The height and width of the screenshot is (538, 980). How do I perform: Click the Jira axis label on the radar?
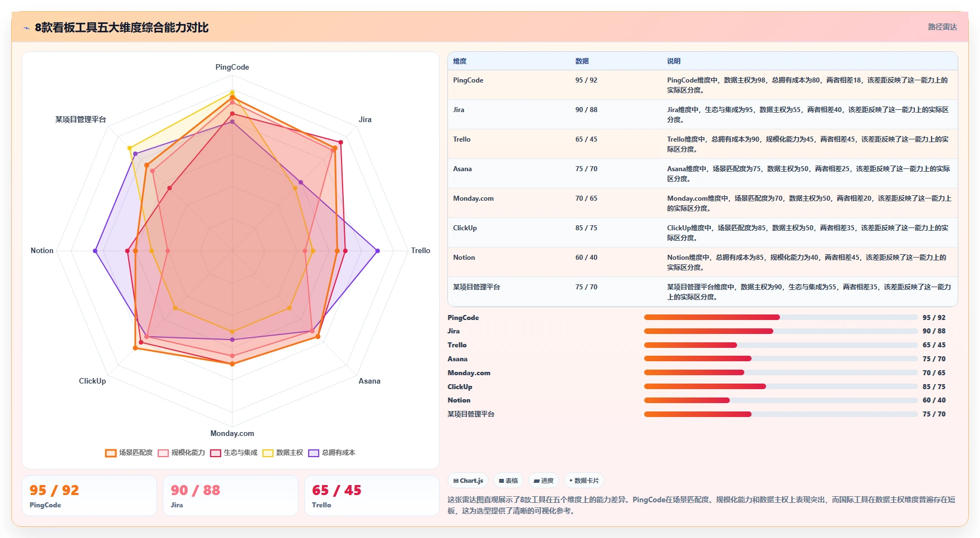point(365,119)
